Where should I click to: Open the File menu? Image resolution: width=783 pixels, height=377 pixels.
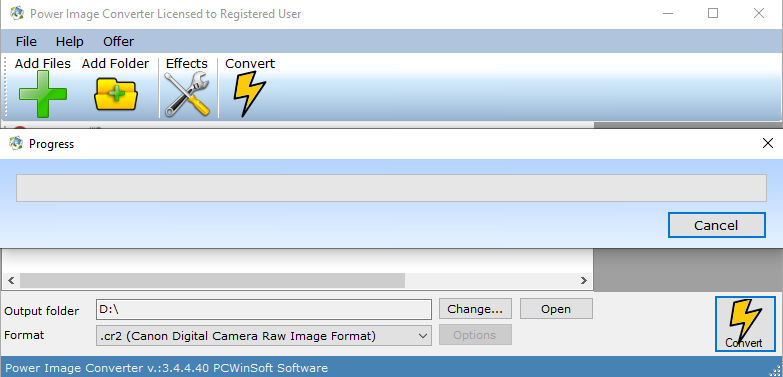(26, 41)
